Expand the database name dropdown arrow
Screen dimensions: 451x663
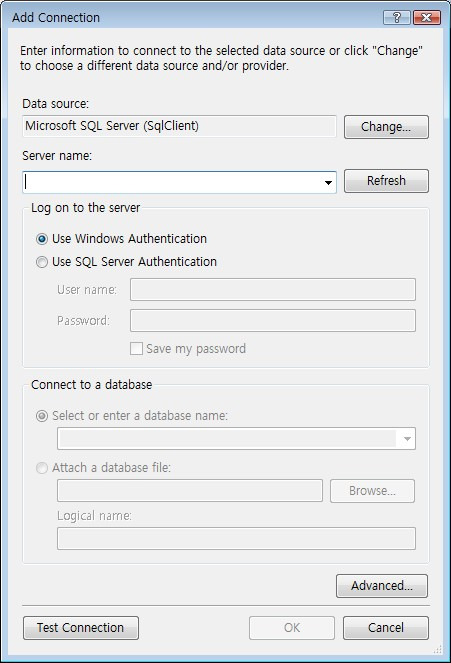click(407, 438)
